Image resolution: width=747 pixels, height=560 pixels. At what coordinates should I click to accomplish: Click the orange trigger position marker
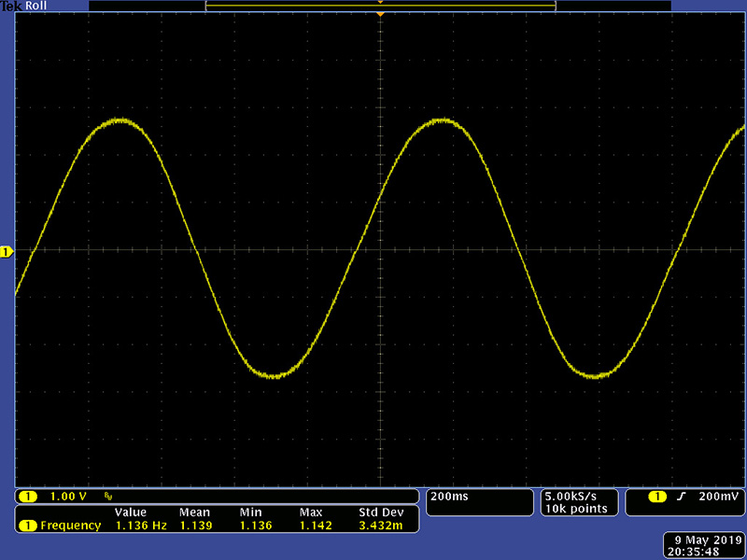380,16
